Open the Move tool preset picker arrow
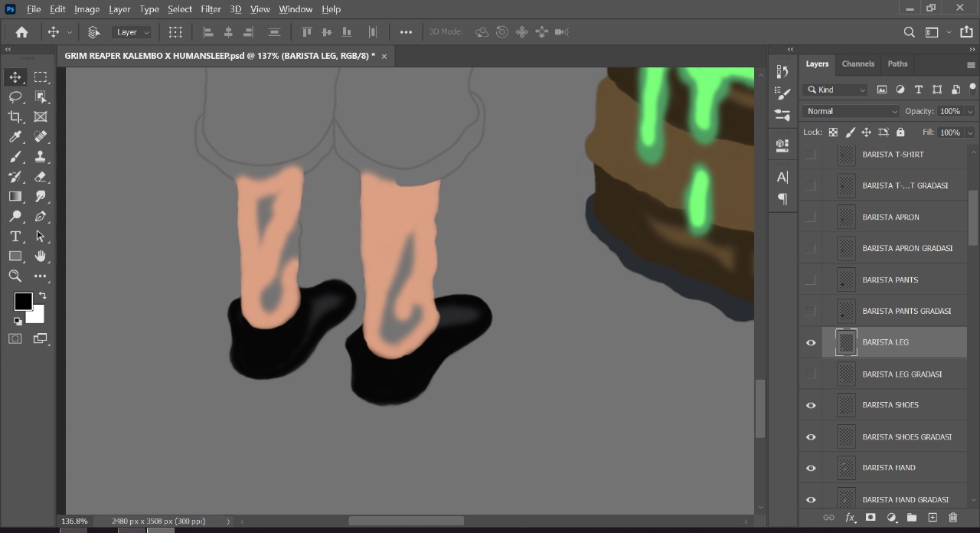This screenshot has height=533, width=980. tap(70, 32)
